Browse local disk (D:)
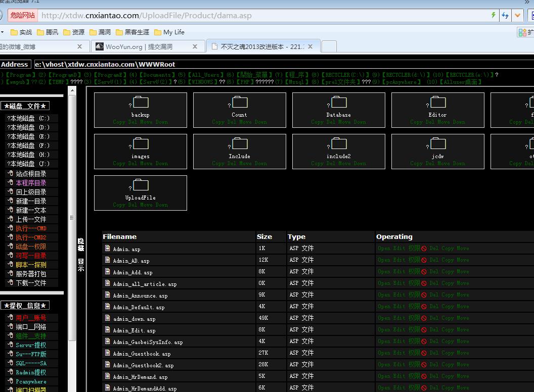The height and width of the screenshot is (392, 534). pos(28,127)
